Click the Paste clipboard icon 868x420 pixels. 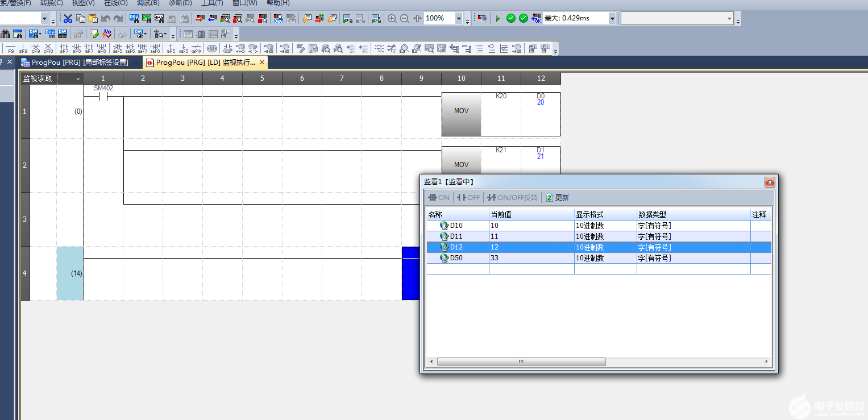click(93, 18)
